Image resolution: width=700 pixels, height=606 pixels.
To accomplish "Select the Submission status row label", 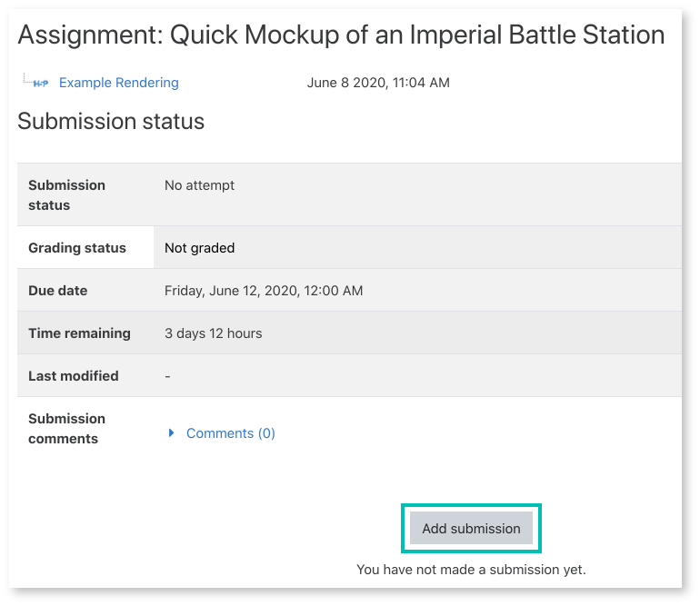I will point(66,194).
